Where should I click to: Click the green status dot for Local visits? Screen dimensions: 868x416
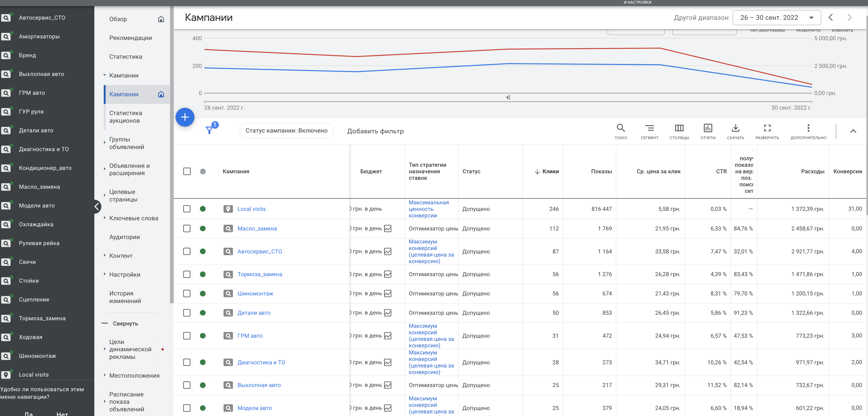203,209
